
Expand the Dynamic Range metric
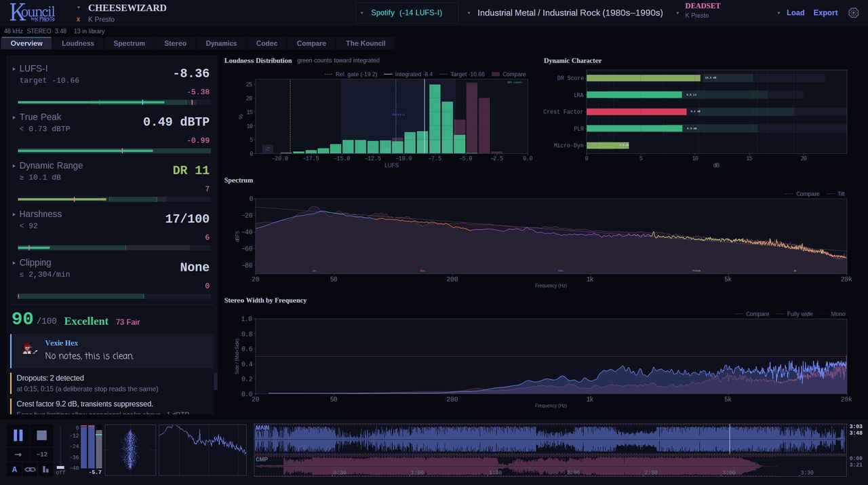point(14,166)
